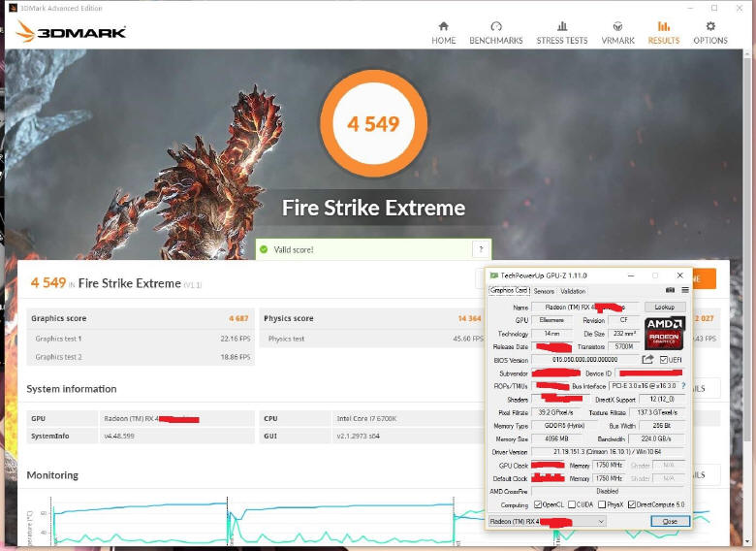
Task: Click the BIOS Version field in GPU-Z
Action: click(x=584, y=360)
